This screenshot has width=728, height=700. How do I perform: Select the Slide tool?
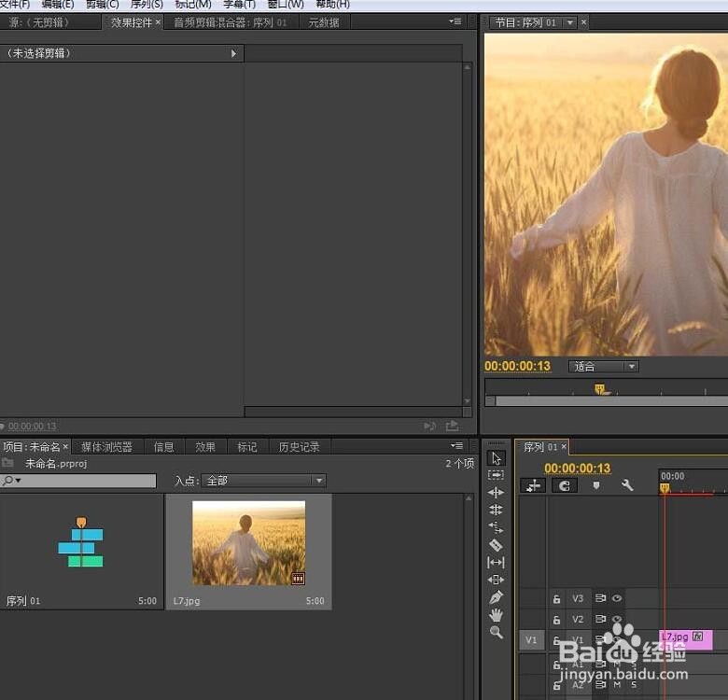pyautogui.click(x=496, y=580)
